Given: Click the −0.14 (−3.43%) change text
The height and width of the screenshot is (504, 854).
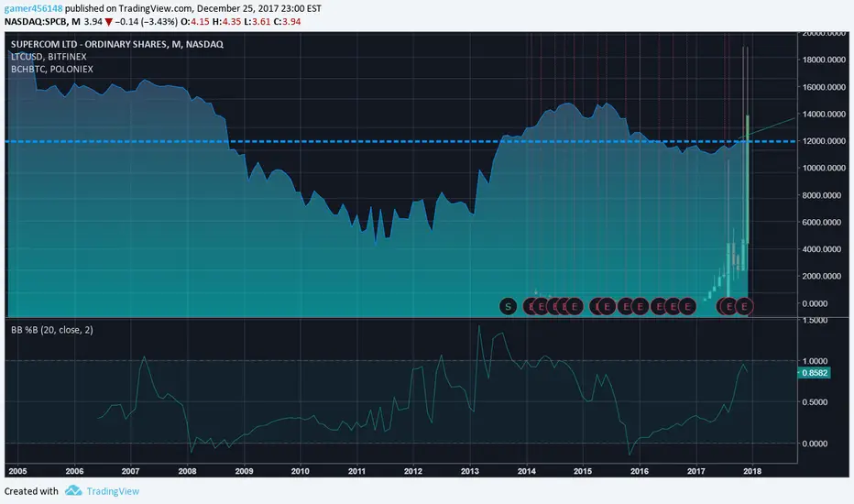Looking at the screenshot, I should [147, 22].
